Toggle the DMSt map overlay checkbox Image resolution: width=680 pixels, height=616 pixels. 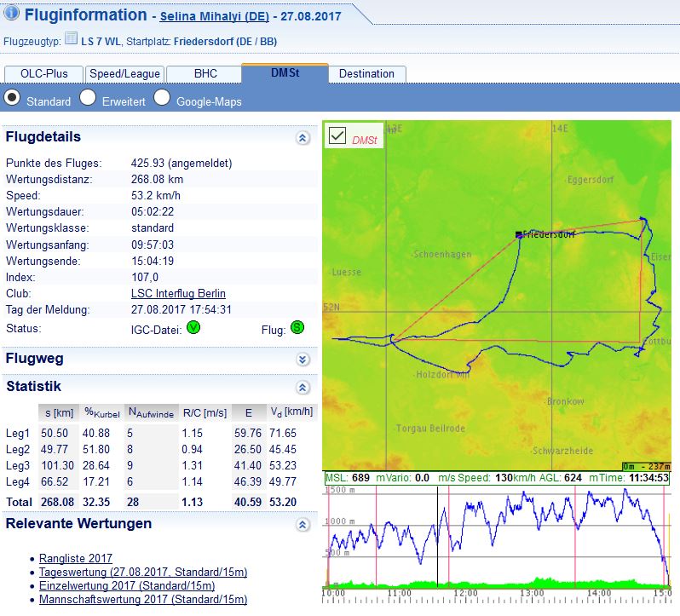coord(337,135)
